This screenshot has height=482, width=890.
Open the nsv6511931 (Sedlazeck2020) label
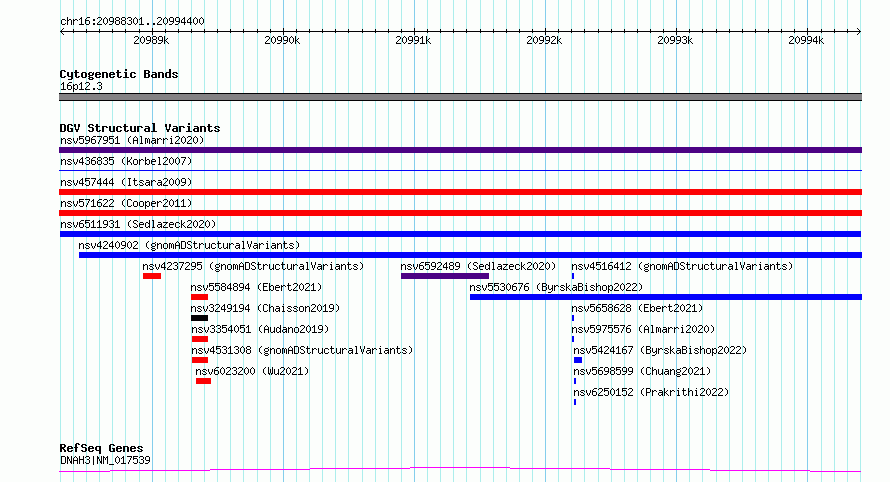pos(138,224)
